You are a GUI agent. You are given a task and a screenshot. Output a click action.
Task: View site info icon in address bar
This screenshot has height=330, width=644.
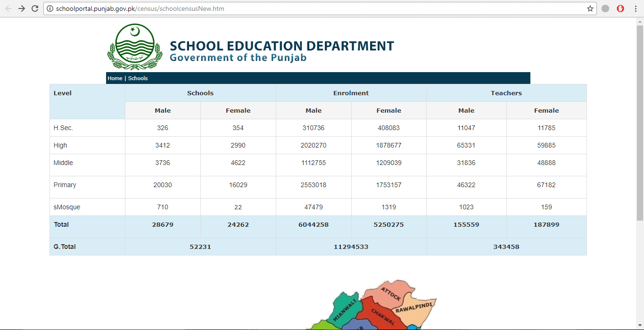click(x=50, y=8)
